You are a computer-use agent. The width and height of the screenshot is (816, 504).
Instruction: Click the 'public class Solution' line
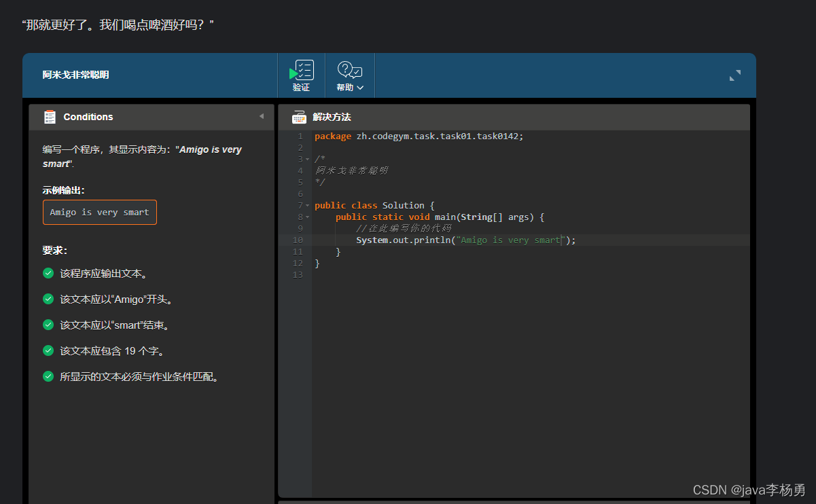(x=374, y=205)
